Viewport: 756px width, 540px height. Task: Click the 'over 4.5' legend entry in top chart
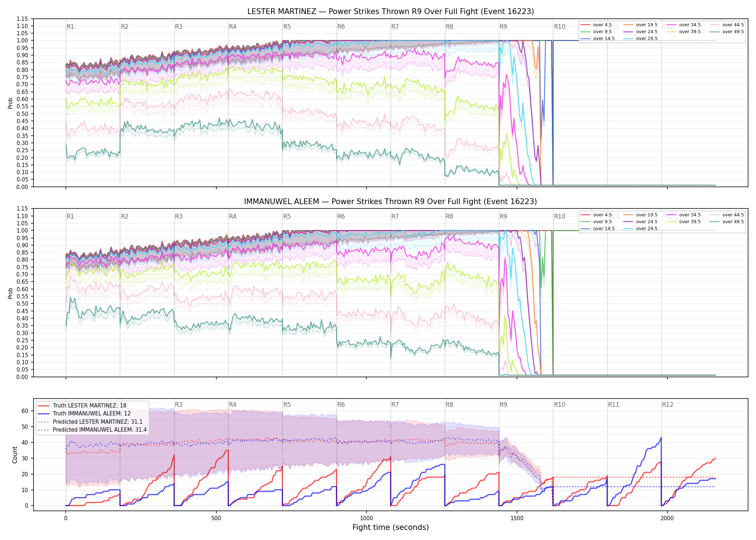point(596,25)
